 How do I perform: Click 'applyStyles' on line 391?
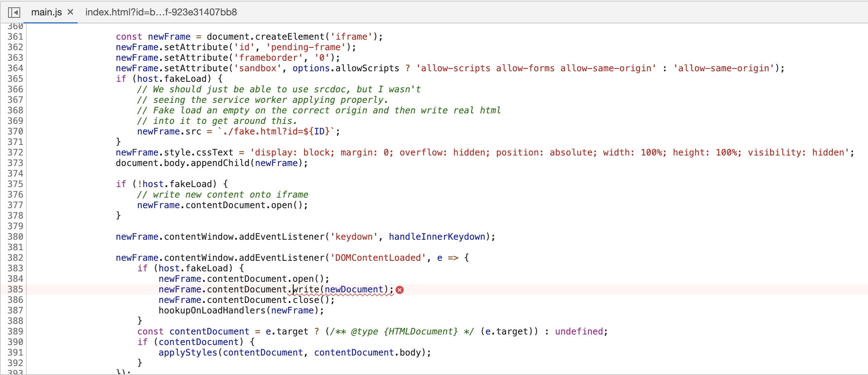pos(188,352)
